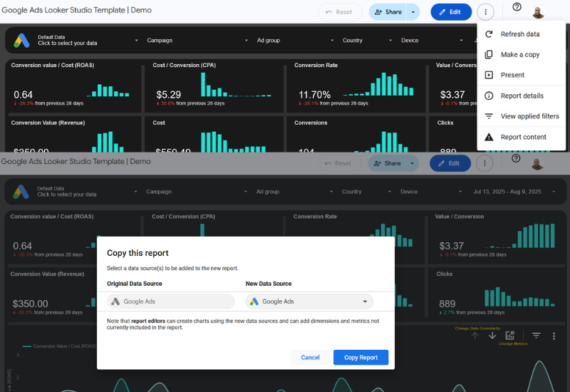This screenshot has width=570, height=392.
Task: Open the dimmed Ad group filter behind the dialog
Action: 294,192
